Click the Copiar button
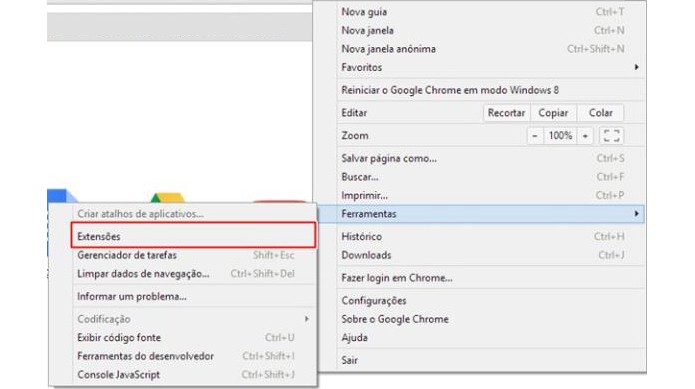695x389 pixels. click(x=553, y=113)
